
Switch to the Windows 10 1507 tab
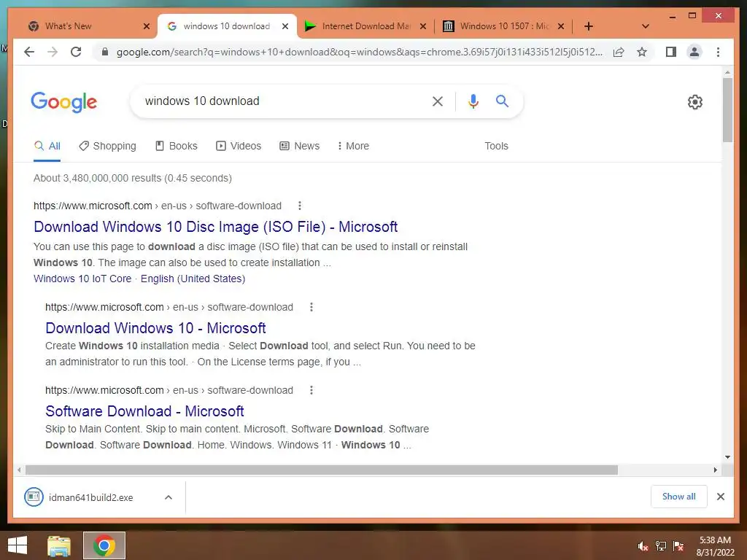[504, 26]
